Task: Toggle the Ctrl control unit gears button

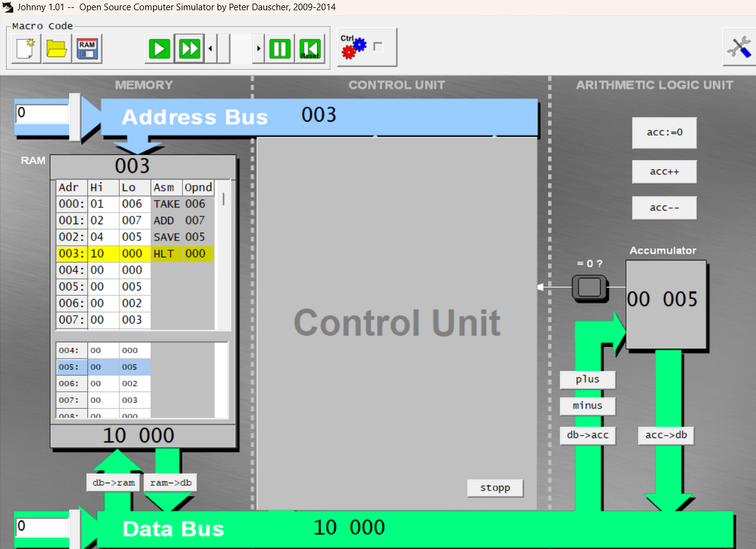Action: [x=367, y=47]
